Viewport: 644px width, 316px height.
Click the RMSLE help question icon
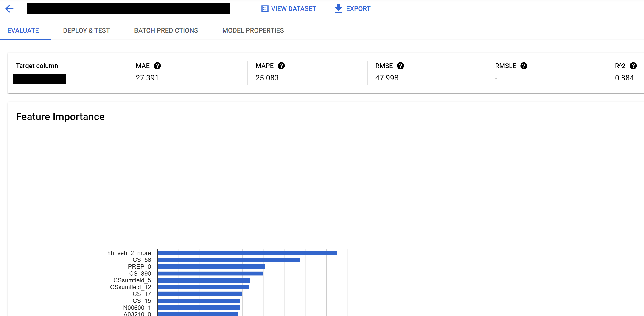coord(524,66)
